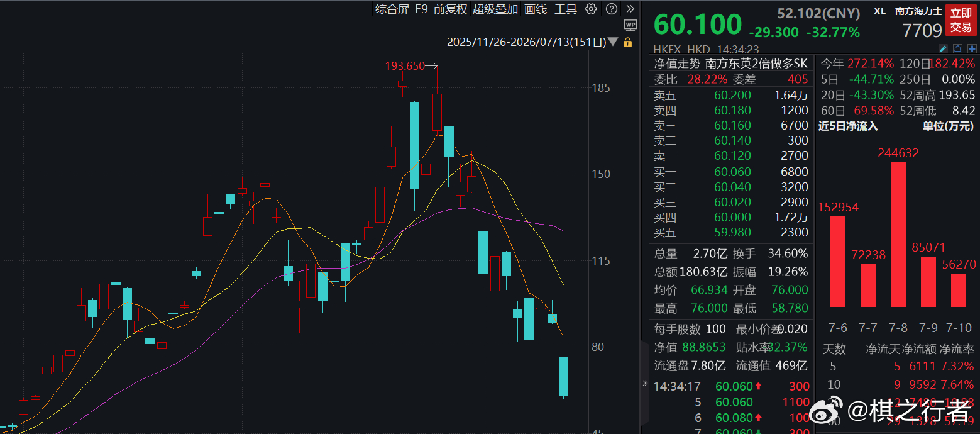Click the 7-6 net inflow bar 152954
980x434 pixels.
click(837, 262)
